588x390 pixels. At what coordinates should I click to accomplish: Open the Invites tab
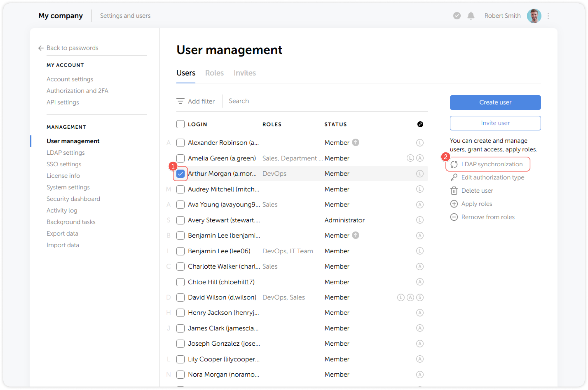(x=245, y=73)
